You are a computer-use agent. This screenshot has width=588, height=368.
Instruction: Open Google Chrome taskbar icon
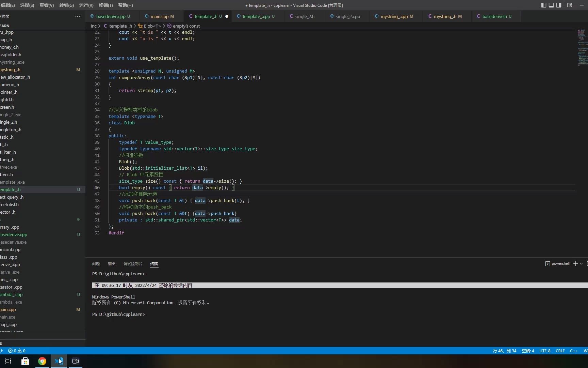42,361
